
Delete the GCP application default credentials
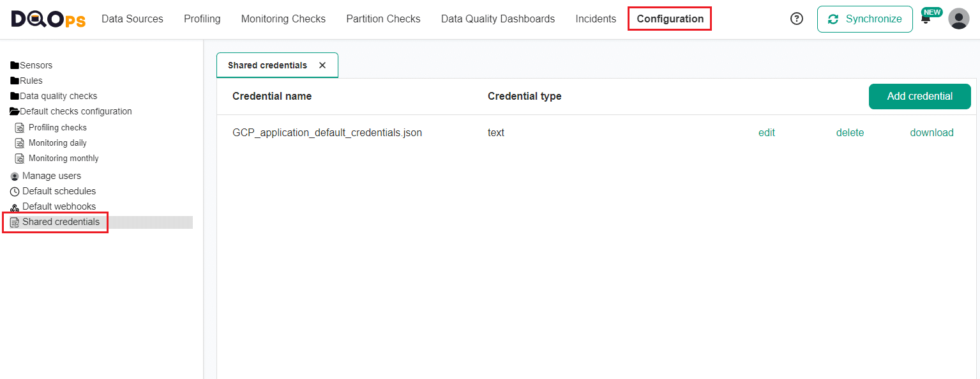pos(850,133)
